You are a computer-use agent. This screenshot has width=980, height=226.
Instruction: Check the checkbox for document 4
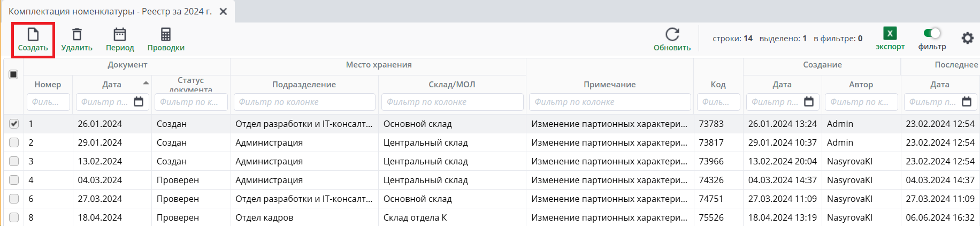coord(14,180)
